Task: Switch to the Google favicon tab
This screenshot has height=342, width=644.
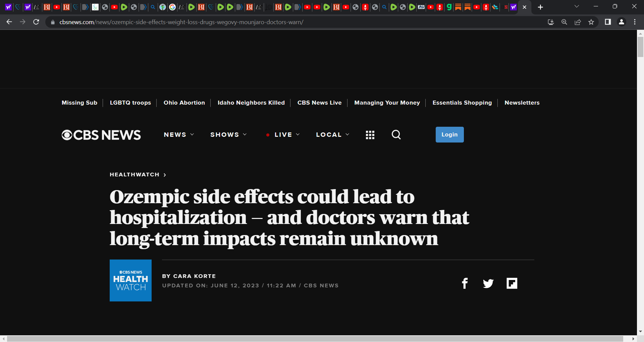Action: point(172,7)
